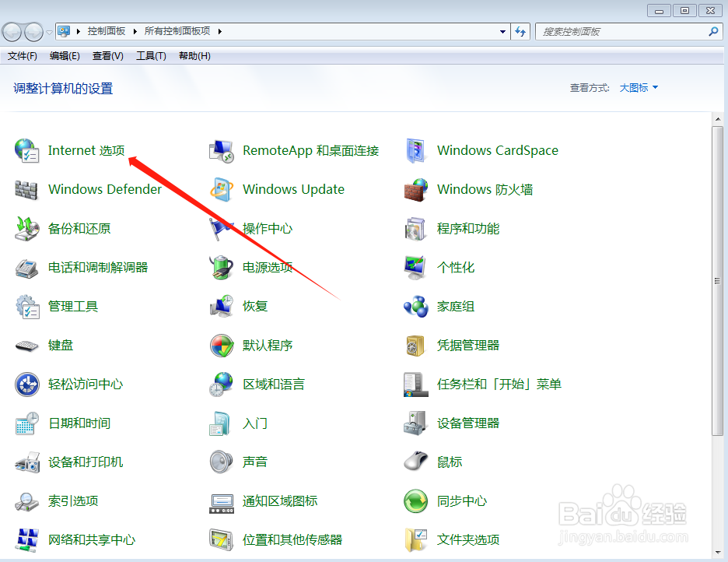This screenshot has width=728, height=562.
Task: Open the 电源选项 link text
Action: pyautogui.click(x=268, y=268)
